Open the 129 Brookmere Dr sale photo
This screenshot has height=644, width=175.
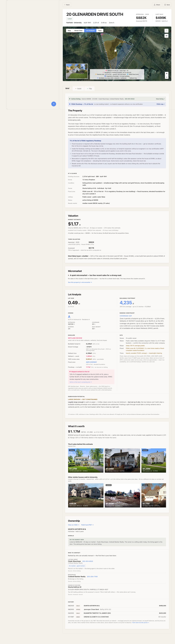pos(85,460)
